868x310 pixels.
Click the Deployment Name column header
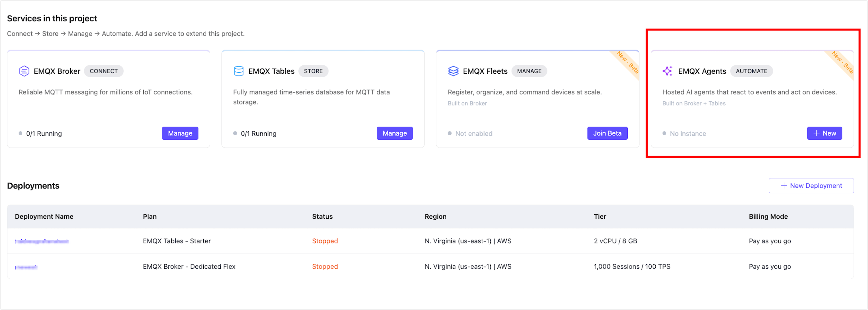44,216
